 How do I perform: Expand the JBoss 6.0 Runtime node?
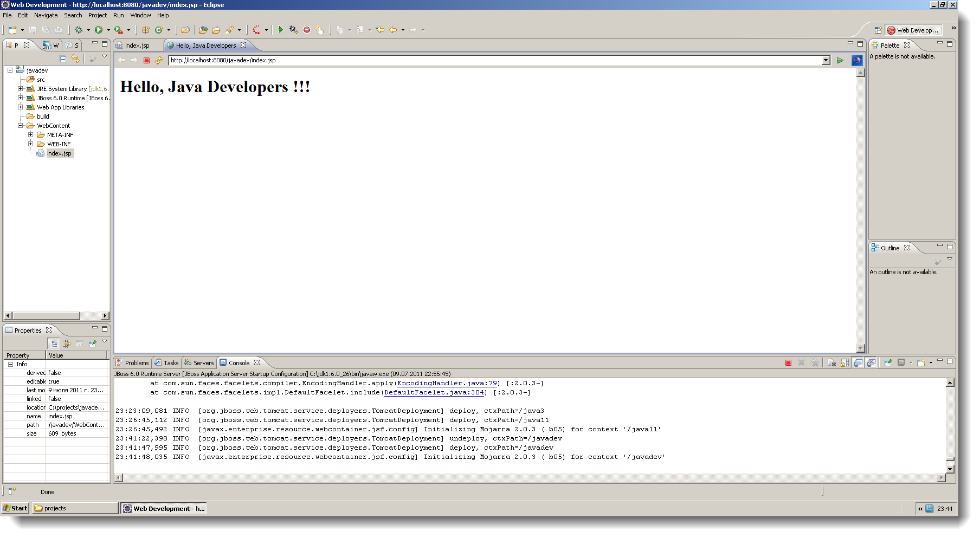[x=20, y=98]
